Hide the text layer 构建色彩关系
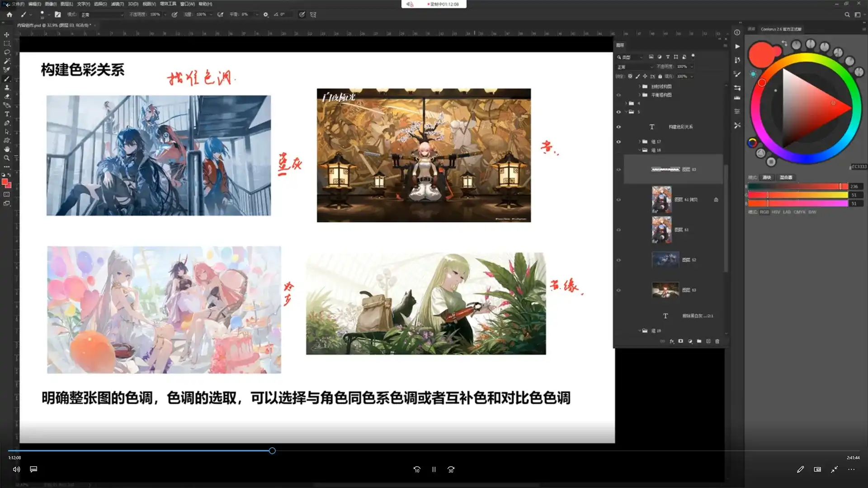 pos(618,127)
